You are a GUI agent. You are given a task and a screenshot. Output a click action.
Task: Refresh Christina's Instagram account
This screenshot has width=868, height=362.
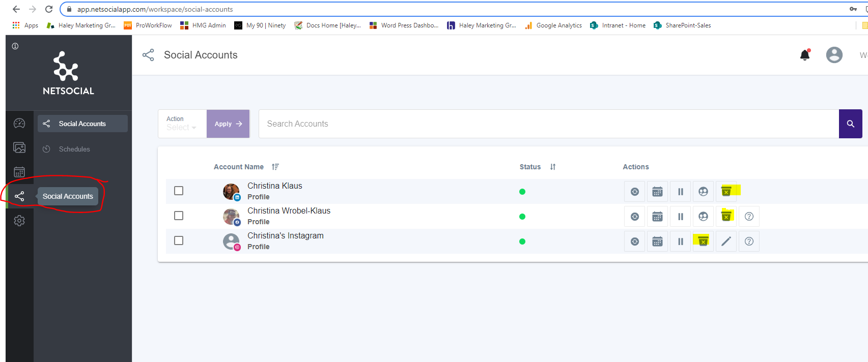point(634,242)
